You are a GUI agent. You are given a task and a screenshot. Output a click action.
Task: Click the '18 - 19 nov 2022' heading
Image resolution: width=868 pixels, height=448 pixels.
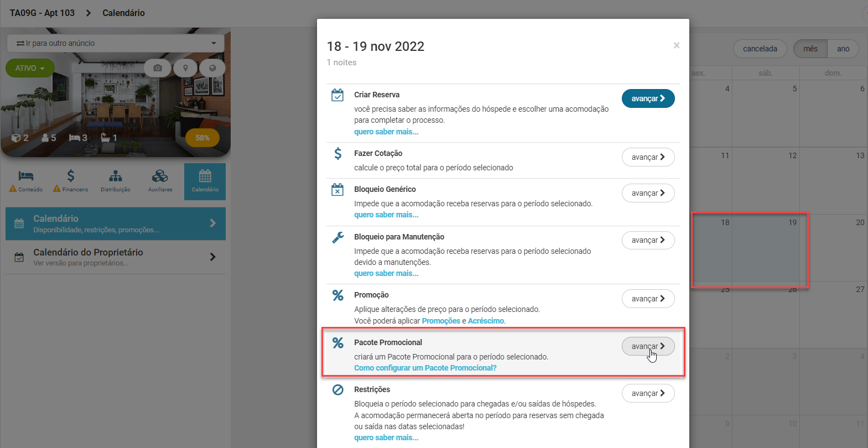(376, 46)
